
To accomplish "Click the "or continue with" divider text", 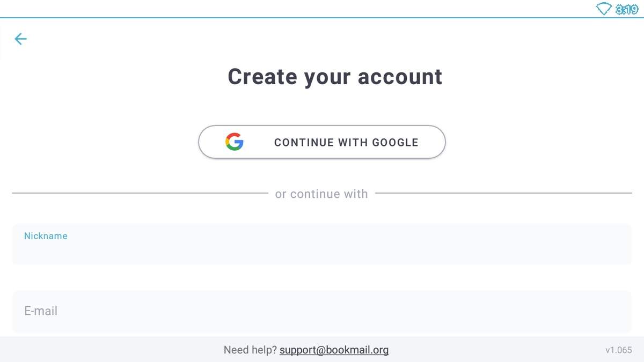I will pyautogui.click(x=321, y=194).
